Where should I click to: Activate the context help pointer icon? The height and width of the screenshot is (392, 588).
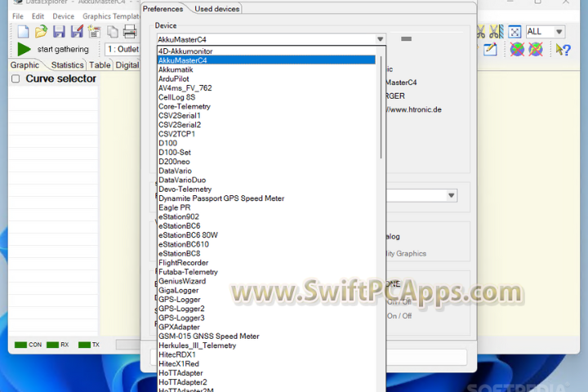tap(563, 50)
